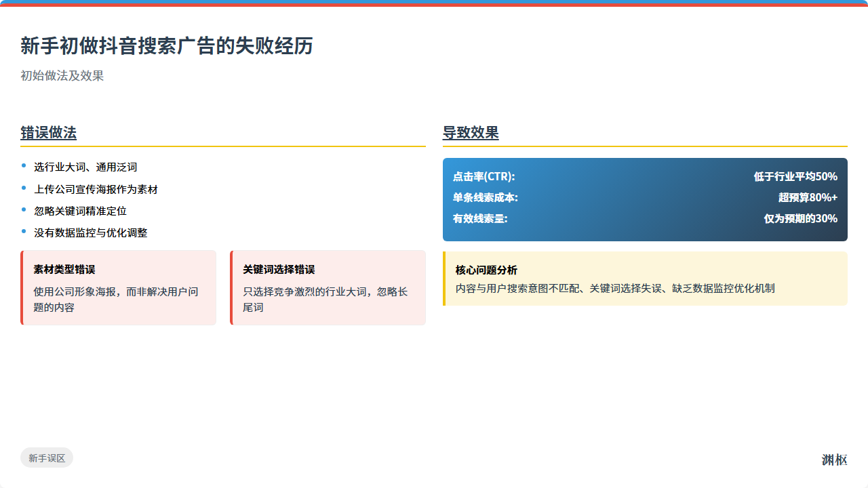Click the 导致效果 section heading
Image resolution: width=868 pixels, height=488 pixels.
click(x=471, y=133)
